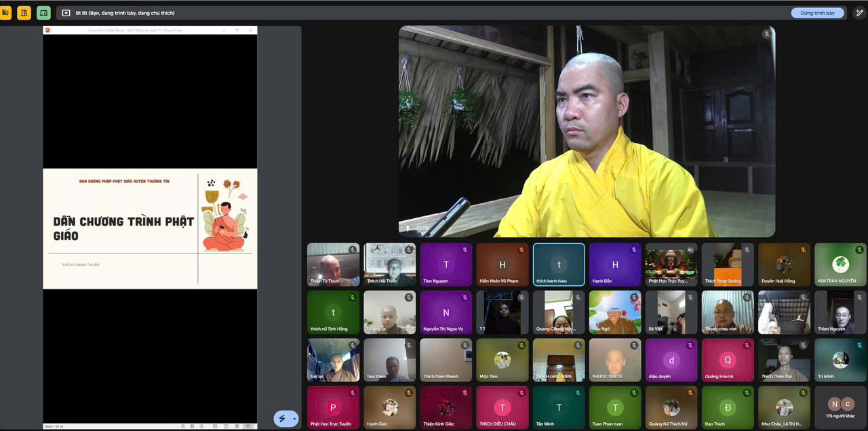Click the Quảng Hòa Lê participant tile
Image resolution: width=868 pixels, height=431 pixels.
coord(728,360)
